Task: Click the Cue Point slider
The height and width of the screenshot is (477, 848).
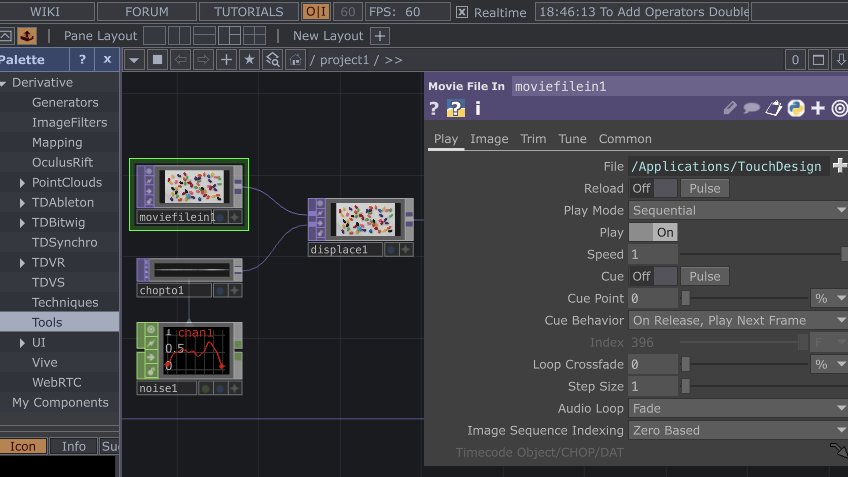Action: 744,298
